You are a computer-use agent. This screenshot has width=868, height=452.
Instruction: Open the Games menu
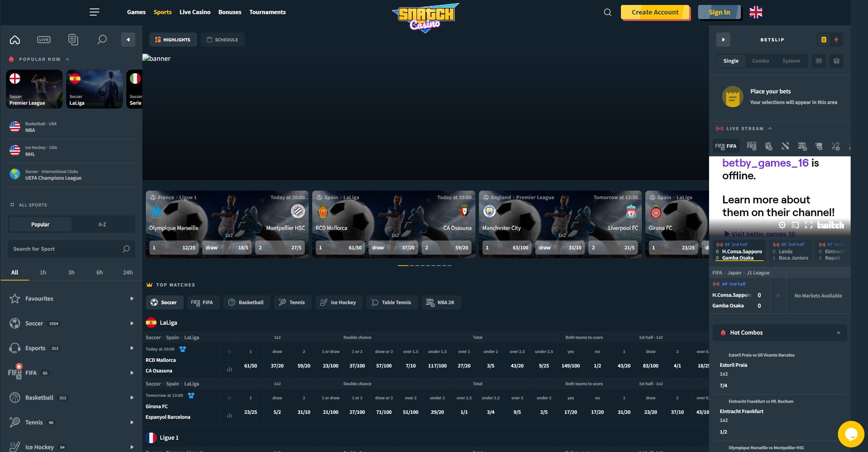136,12
